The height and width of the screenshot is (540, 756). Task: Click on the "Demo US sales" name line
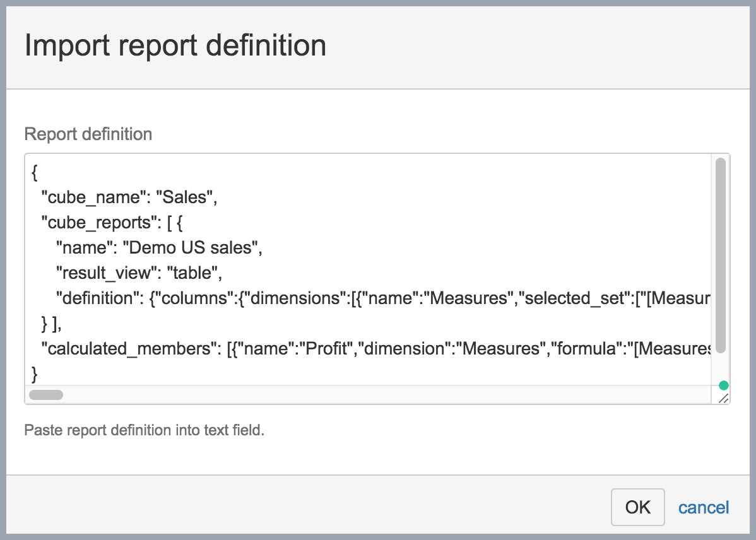[158, 248]
